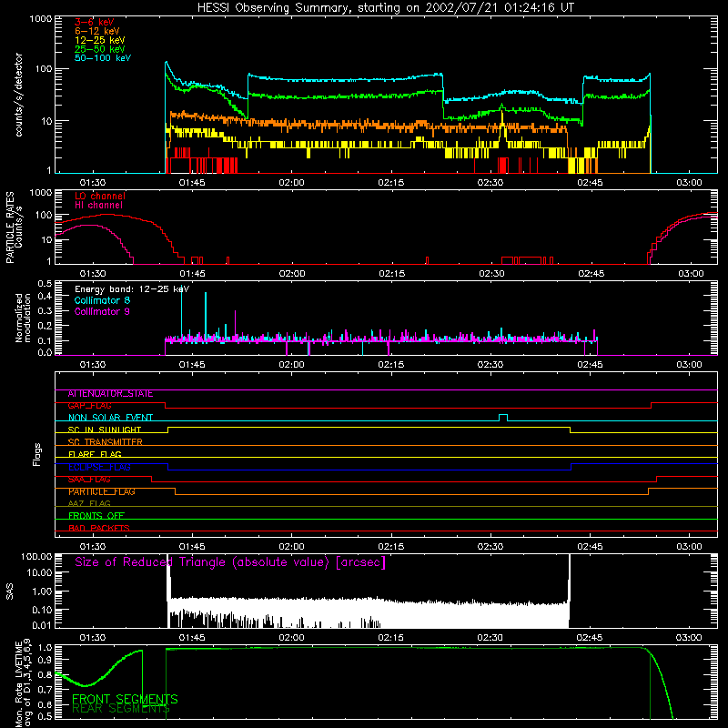Click the A47_FLAG label
The height and width of the screenshot is (728, 728).
(89, 504)
